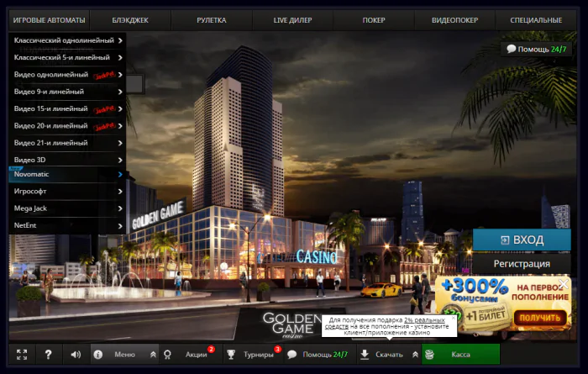Click the JackPot badge on Видео однолинейный
This screenshot has height=374, width=588.
point(104,76)
